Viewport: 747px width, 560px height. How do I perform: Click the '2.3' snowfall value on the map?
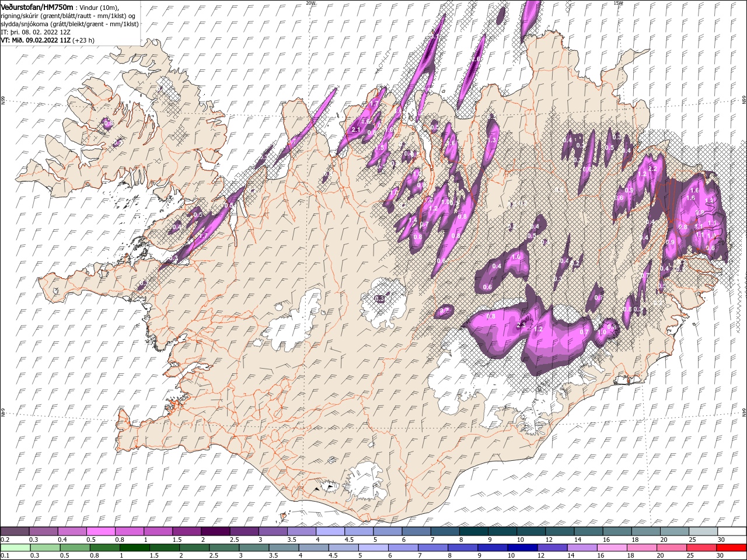(521, 325)
